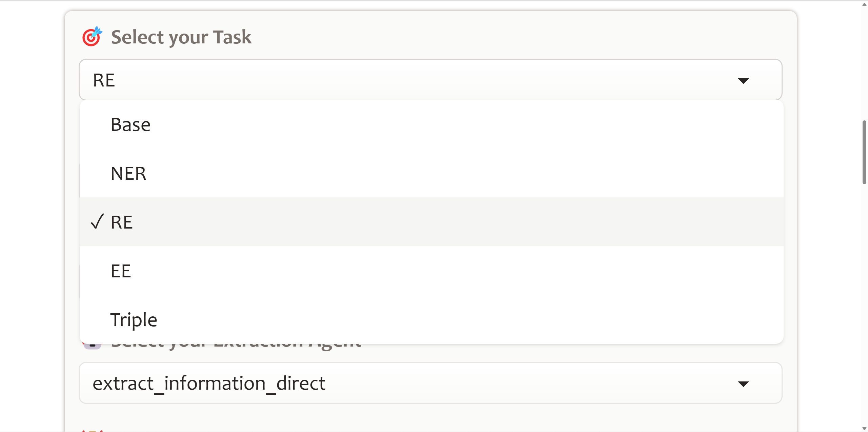This screenshot has width=868, height=432.
Task: Open the extract_information_direct agent selector
Action: click(x=430, y=383)
